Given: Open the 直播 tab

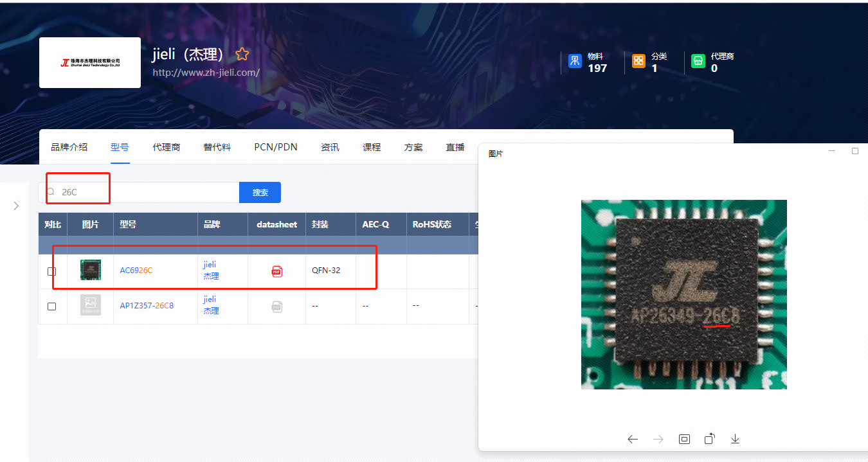Looking at the screenshot, I should tap(455, 147).
